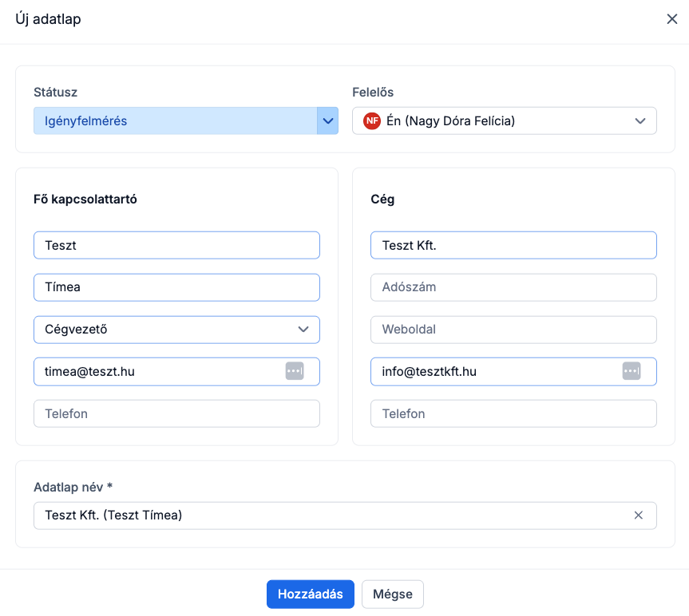The image size is (689, 616).
Task: Open the Státusz dropdown arrow
Action: pyautogui.click(x=327, y=121)
